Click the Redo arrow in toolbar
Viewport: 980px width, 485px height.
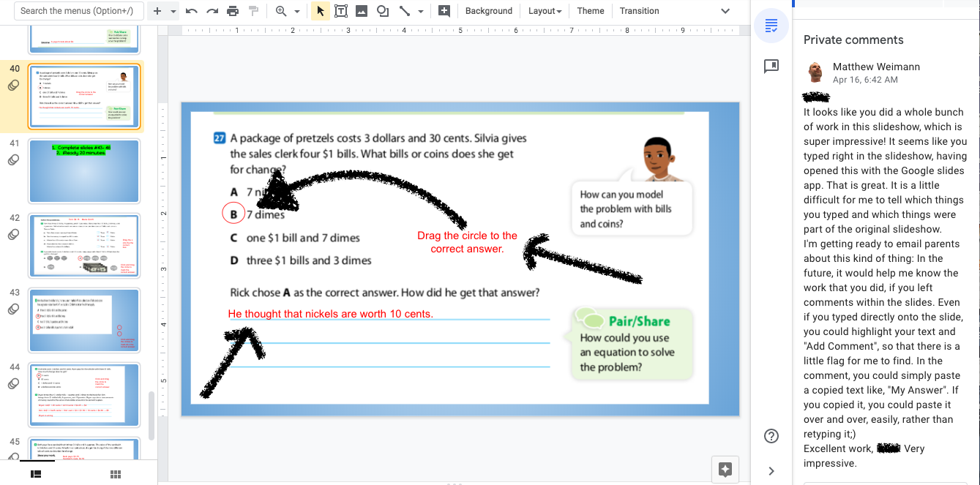pos(212,11)
